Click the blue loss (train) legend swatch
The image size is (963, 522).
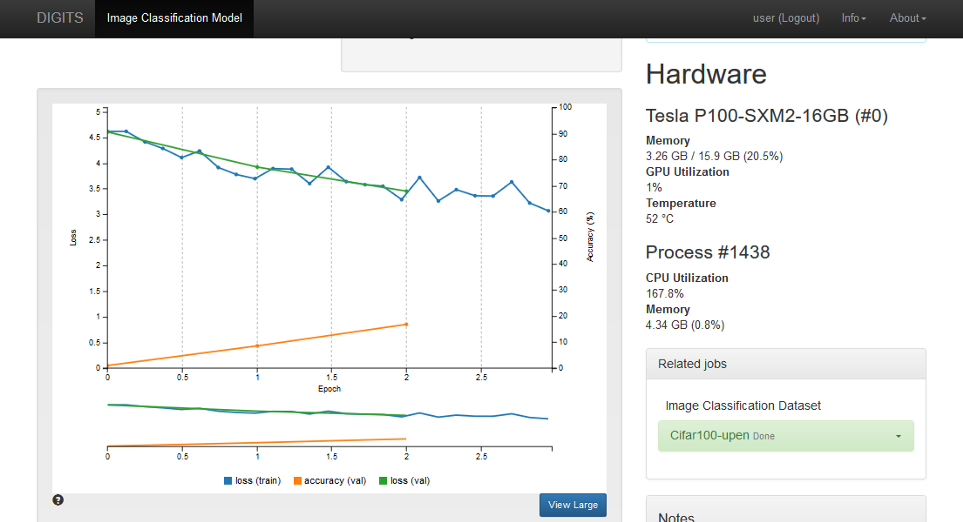coord(229,481)
